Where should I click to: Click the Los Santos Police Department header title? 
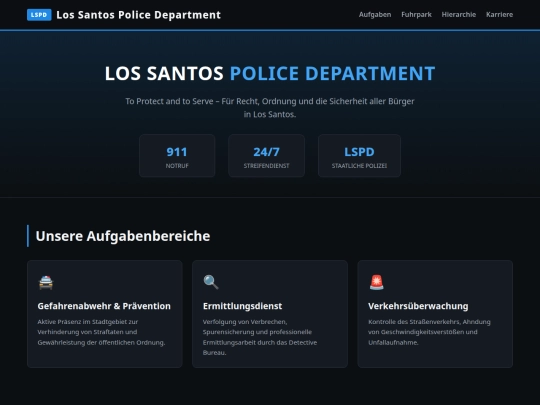coord(138,15)
